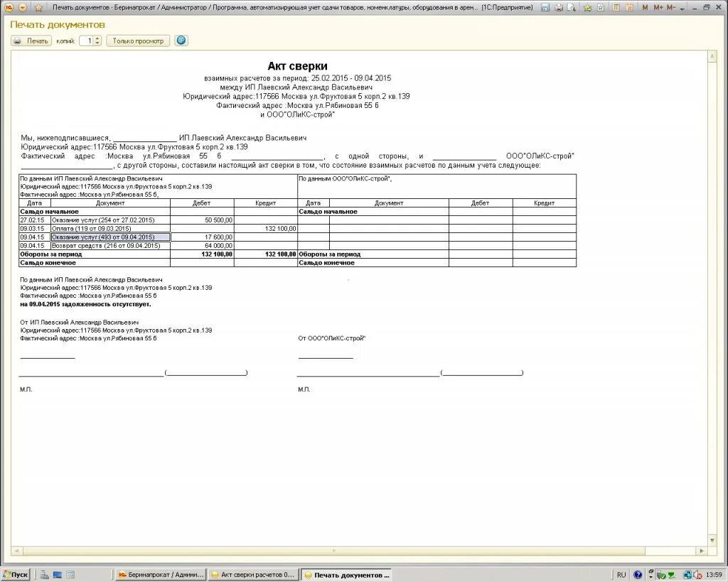The image size is (728, 582).
Task: Select Печать документов taskbar window
Action: point(346,575)
